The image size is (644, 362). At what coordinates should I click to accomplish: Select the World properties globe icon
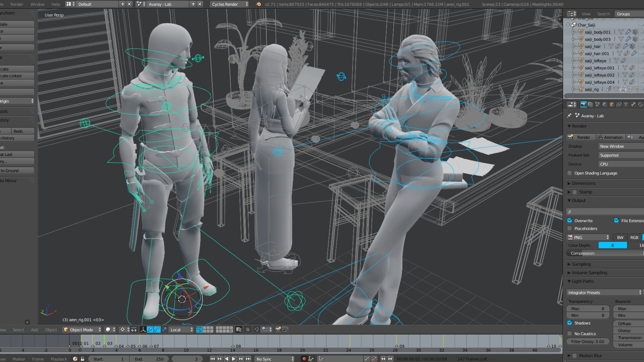604,105
